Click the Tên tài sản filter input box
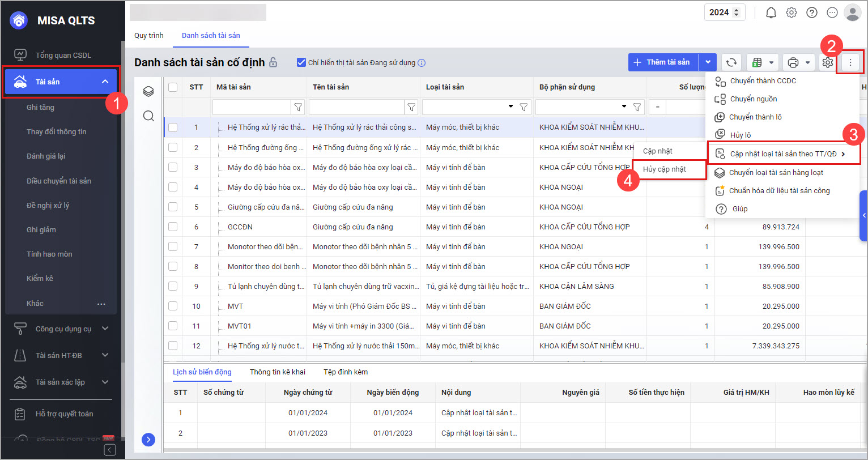This screenshot has height=460, width=868. [x=356, y=107]
